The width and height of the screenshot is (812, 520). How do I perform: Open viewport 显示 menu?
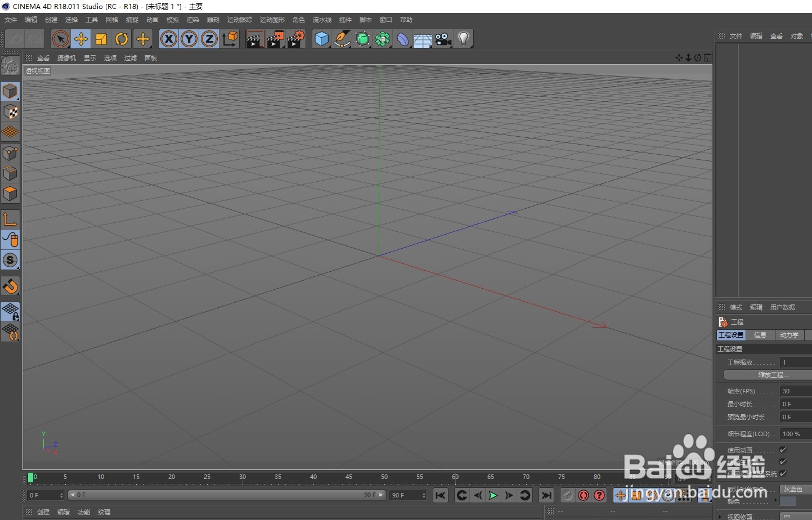click(90, 58)
